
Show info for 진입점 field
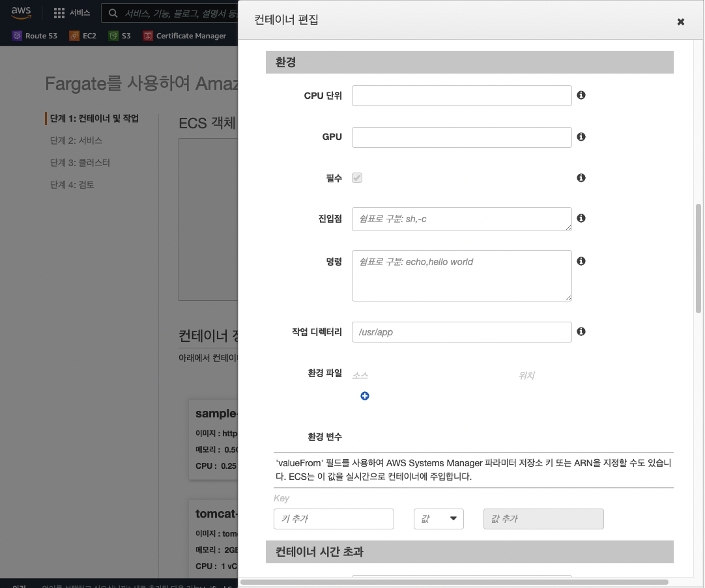click(x=581, y=218)
